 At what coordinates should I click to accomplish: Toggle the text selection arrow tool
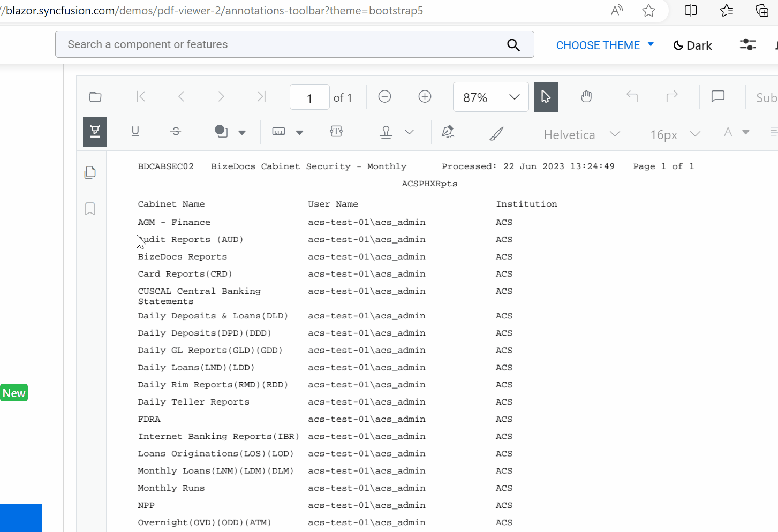546,97
